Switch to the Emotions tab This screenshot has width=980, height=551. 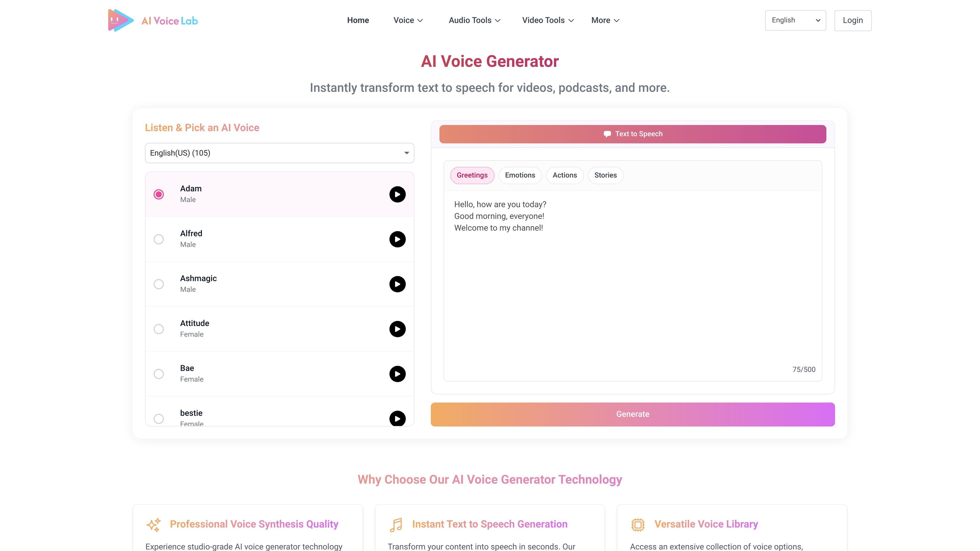[x=520, y=175]
